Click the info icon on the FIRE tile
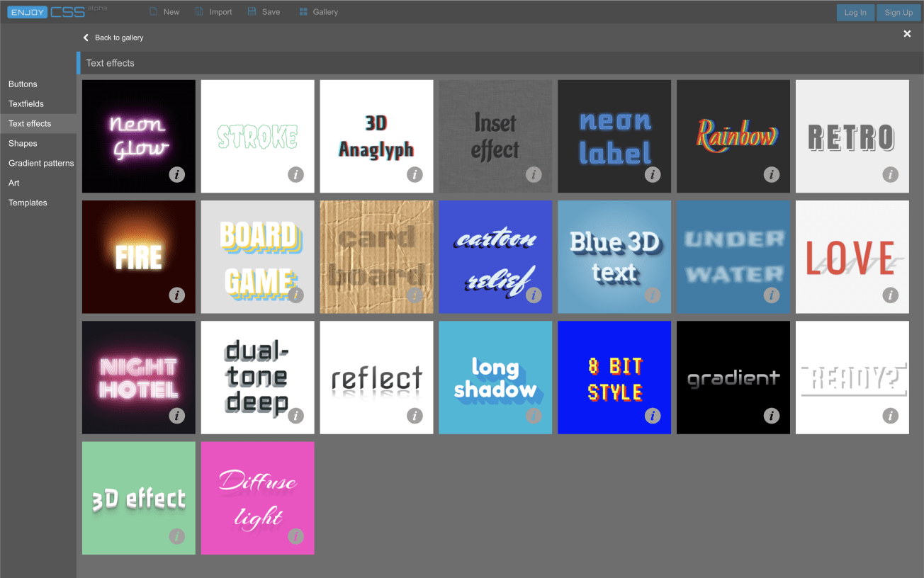The image size is (924, 578). (x=177, y=295)
